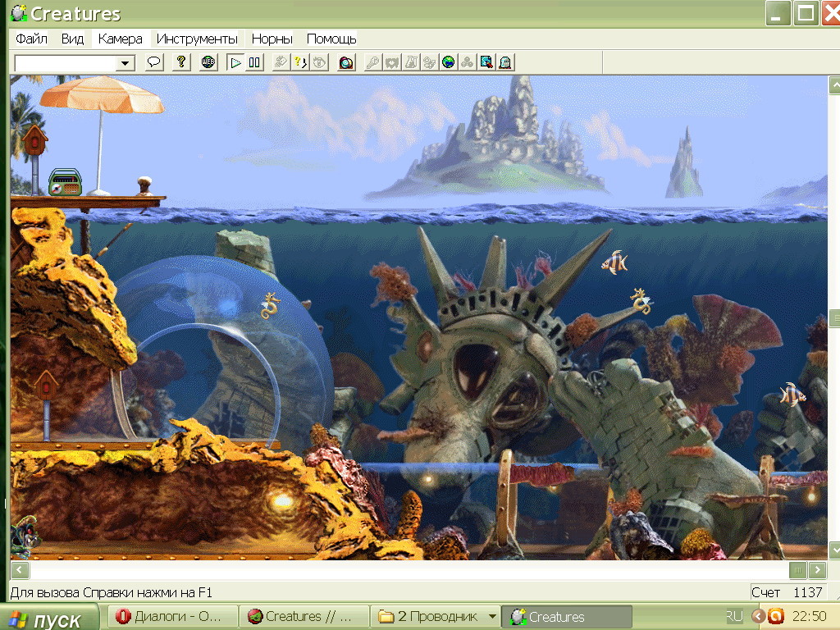Click the upper red birdhouse on pole

(34, 140)
